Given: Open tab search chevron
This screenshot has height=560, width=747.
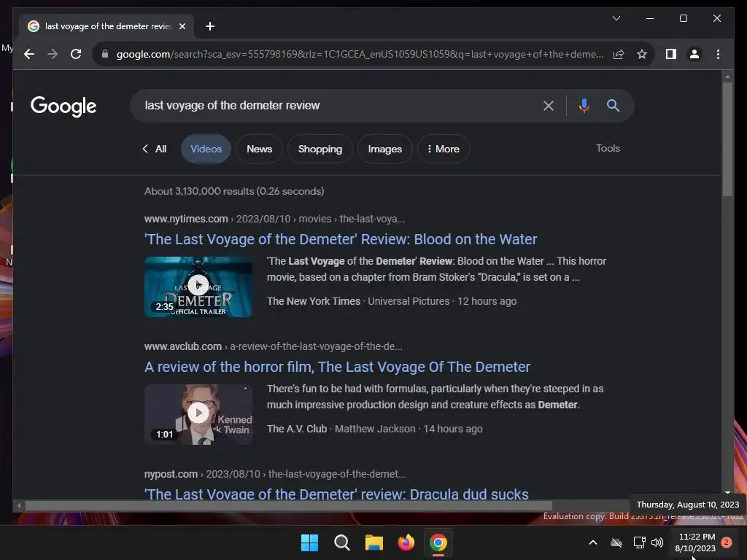Looking at the screenshot, I should click(x=616, y=18).
